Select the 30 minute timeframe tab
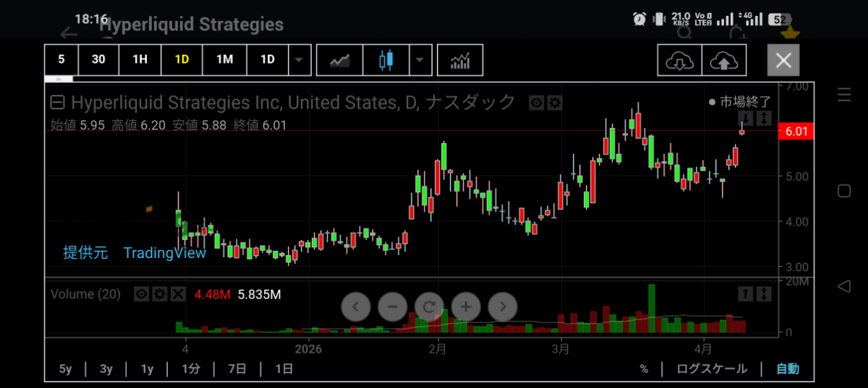The width and height of the screenshot is (868, 388). point(98,60)
